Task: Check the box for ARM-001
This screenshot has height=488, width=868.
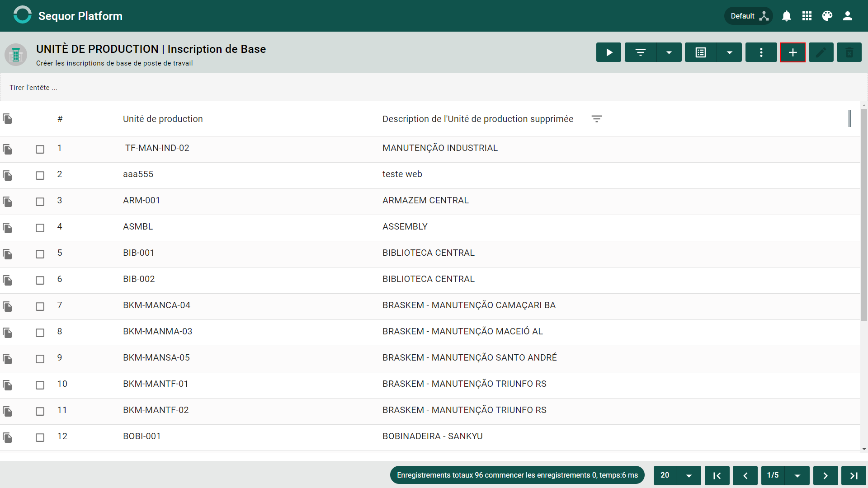Action: click(40, 202)
